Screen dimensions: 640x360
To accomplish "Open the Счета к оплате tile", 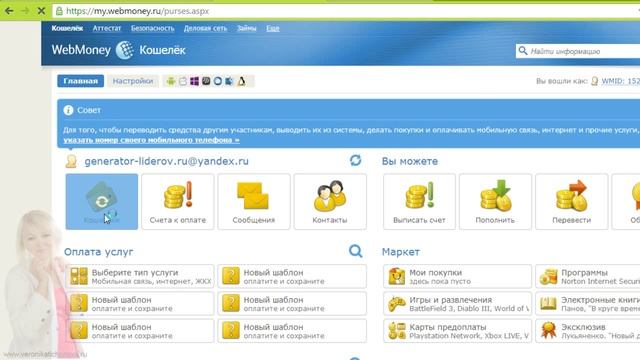I will 178,202.
